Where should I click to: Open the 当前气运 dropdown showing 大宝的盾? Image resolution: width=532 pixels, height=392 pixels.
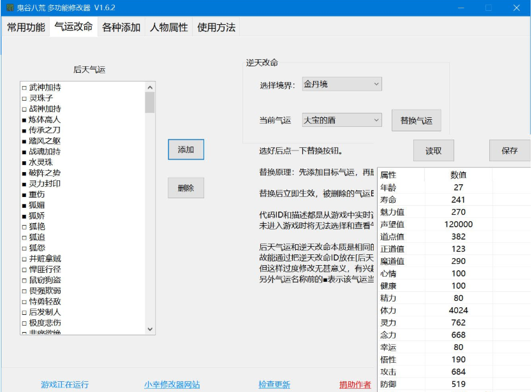[x=343, y=120]
